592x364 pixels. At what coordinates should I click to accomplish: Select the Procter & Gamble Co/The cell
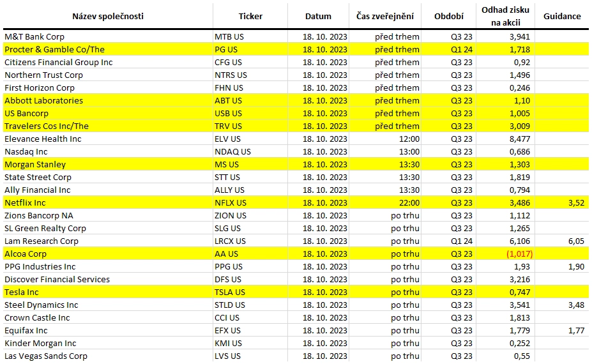108,49
